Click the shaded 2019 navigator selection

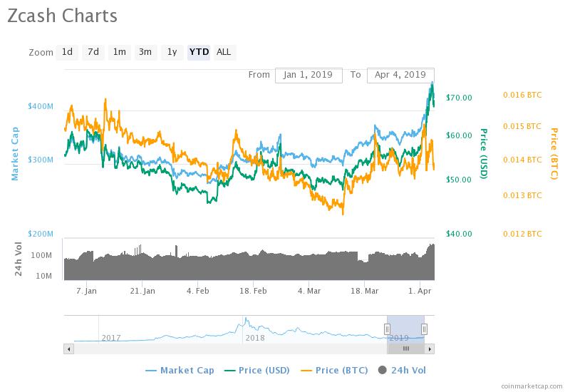405,329
